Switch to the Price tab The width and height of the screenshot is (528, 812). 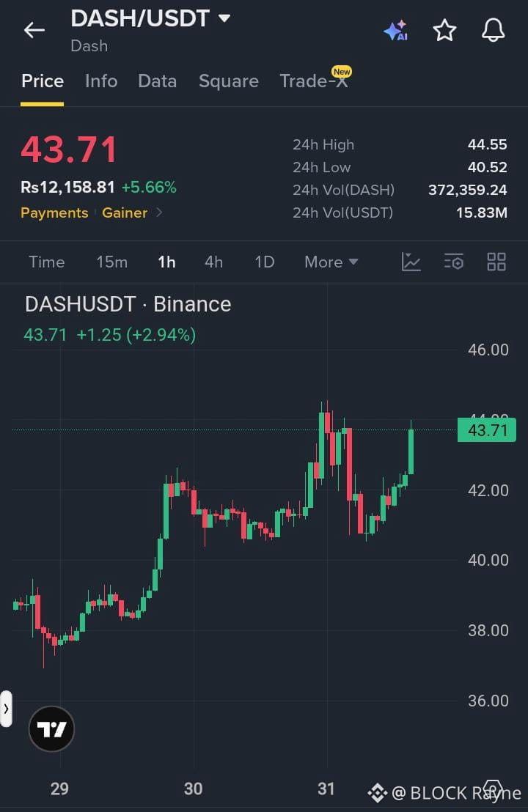(x=43, y=81)
